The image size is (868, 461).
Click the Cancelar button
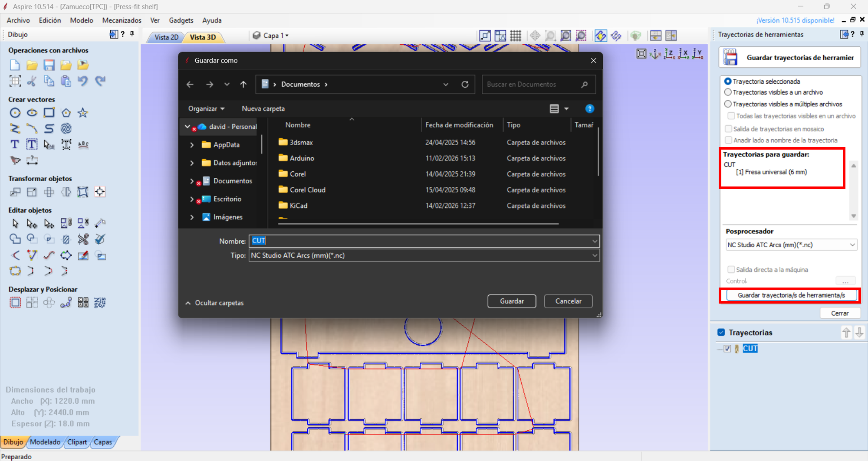[568, 301]
